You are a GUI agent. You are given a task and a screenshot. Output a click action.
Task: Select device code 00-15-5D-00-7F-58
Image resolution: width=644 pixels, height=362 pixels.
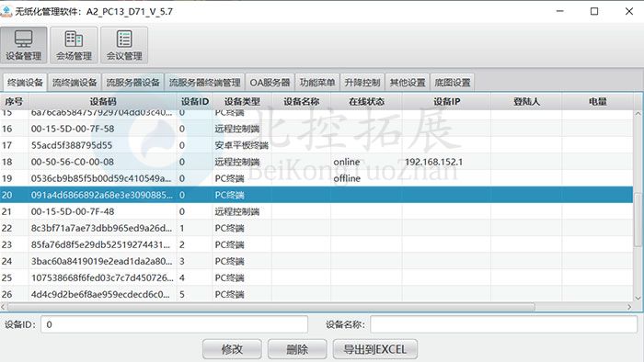point(73,129)
